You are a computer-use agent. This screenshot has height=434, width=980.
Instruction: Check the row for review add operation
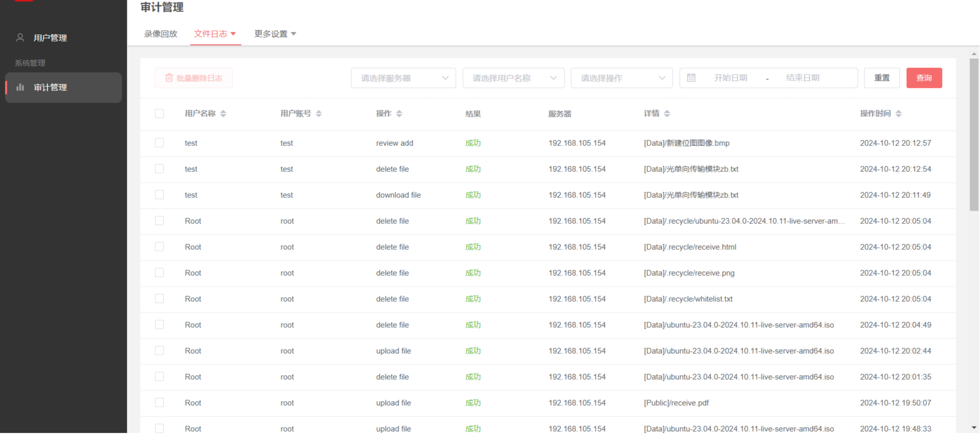(160, 143)
